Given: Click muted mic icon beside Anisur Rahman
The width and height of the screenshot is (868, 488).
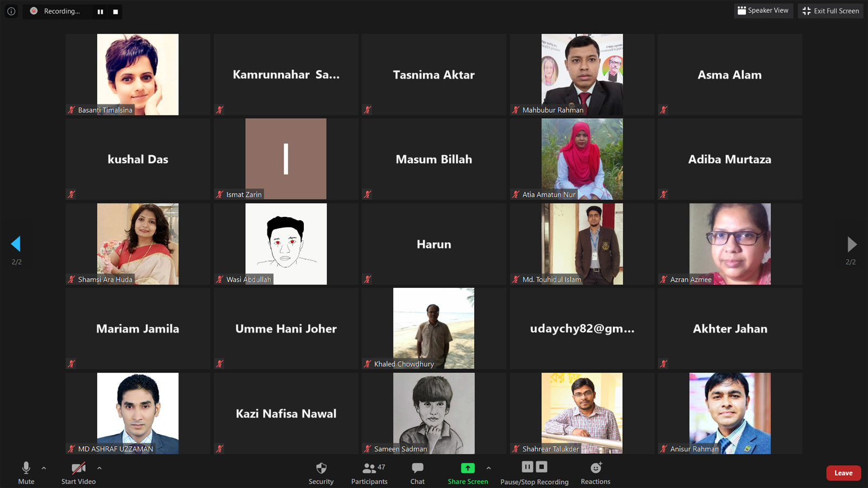Looking at the screenshot, I should click(664, 448).
